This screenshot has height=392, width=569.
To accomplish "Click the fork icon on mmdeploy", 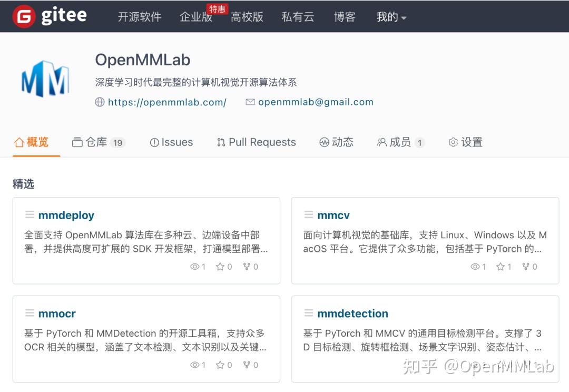I will pos(247,267).
